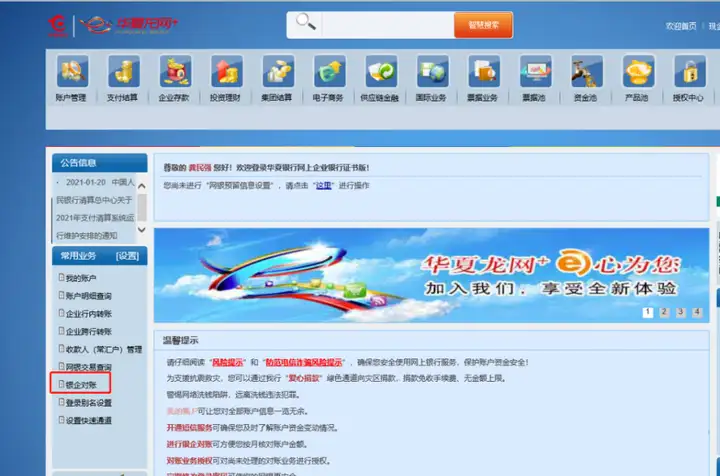Viewport: 720px width, 476px height.
Task: Open the 资金池 fund pool faucet icon
Action: (587, 71)
